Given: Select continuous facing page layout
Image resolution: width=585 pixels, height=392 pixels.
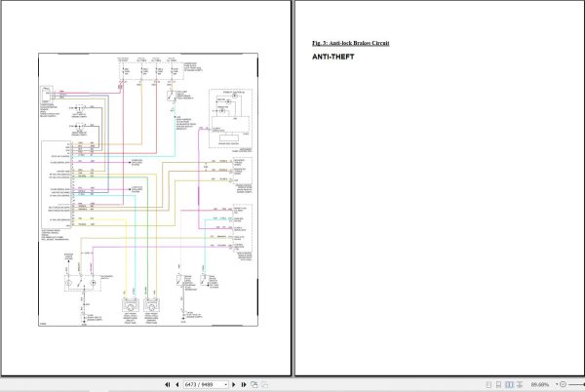Looking at the screenshot, I should (520, 384).
